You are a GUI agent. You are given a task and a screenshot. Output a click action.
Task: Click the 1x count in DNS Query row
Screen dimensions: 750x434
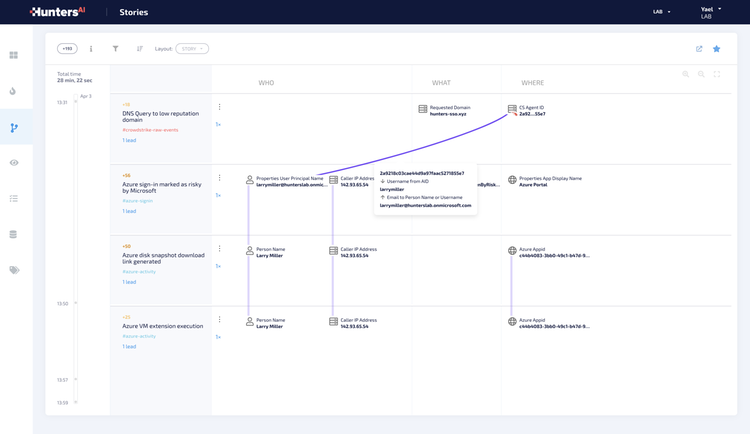pos(218,124)
